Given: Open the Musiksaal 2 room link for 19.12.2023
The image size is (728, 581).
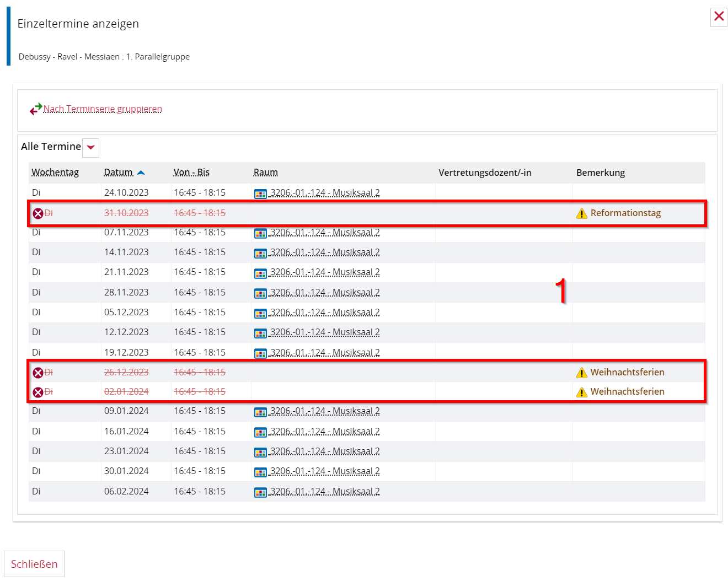Looking at the screenshot, I should (325, 353).
